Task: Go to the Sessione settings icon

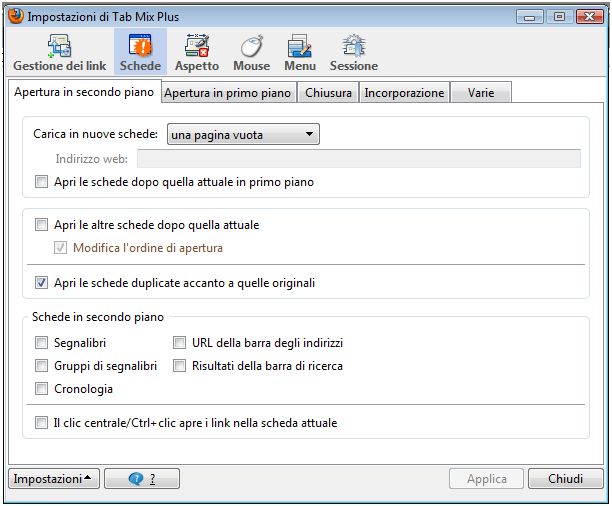Action: [x=354, y=51]
